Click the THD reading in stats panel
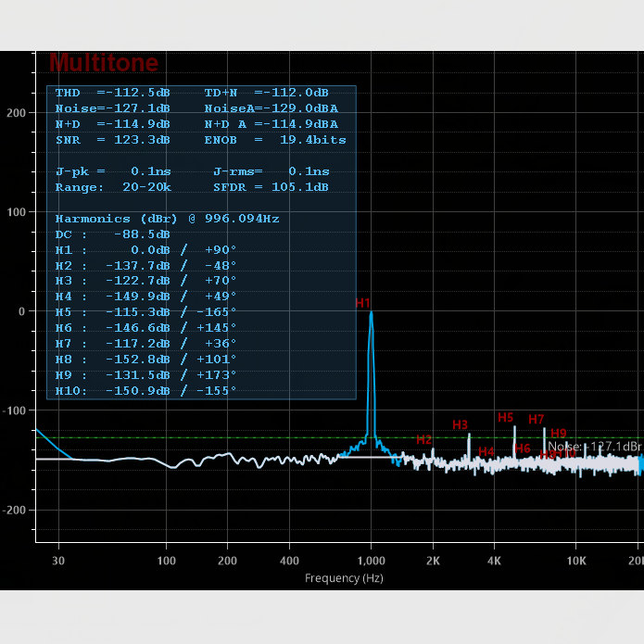Screen dimensions: 644x644 click(x=112, y=93)
